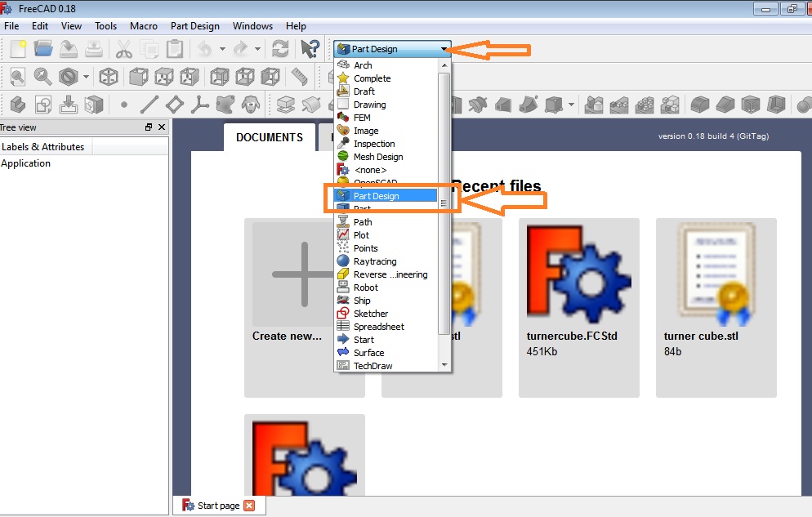The width and height of the screenshot is (812, 517).
Task: Click the Shape binder icon
Action: pyautogui.click(x=225, y=105)
